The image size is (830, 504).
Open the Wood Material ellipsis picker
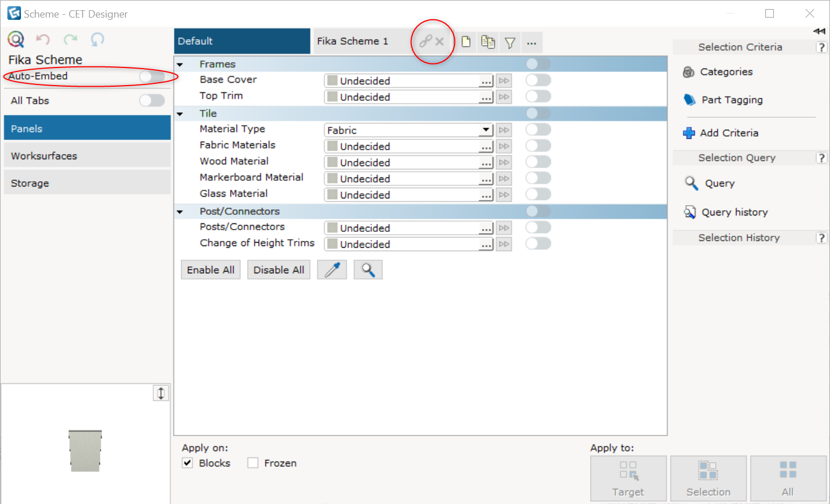pyautogui.click(x=486, y=163)
